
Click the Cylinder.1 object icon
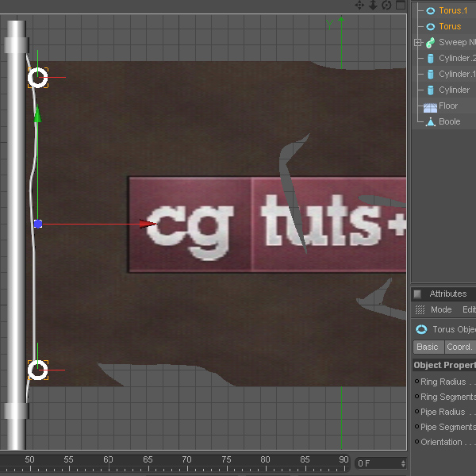431,74
